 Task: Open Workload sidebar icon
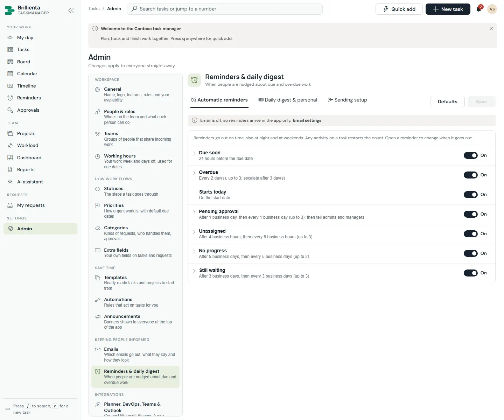[x=10, y=145]
